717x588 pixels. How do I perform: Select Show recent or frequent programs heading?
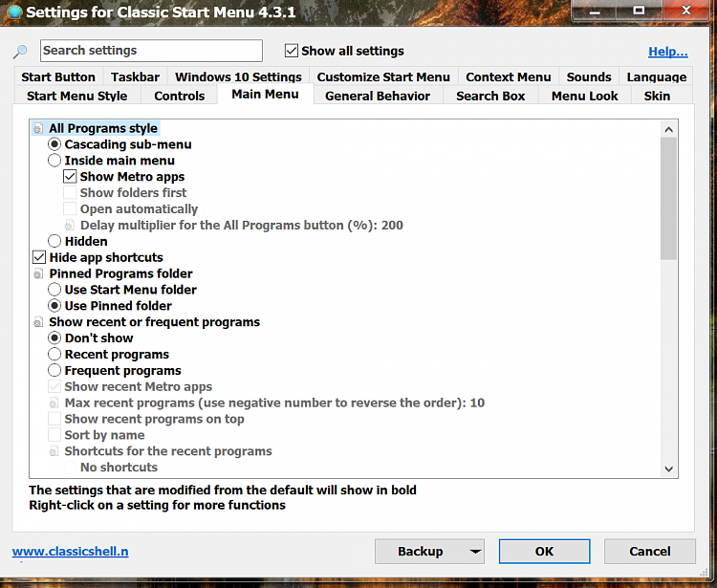(x=155, y=322)
